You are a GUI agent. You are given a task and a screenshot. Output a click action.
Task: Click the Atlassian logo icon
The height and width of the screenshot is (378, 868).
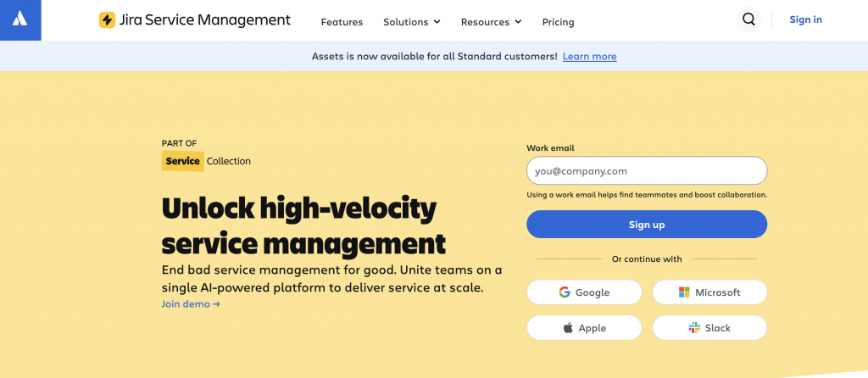(x=20, y=20)
